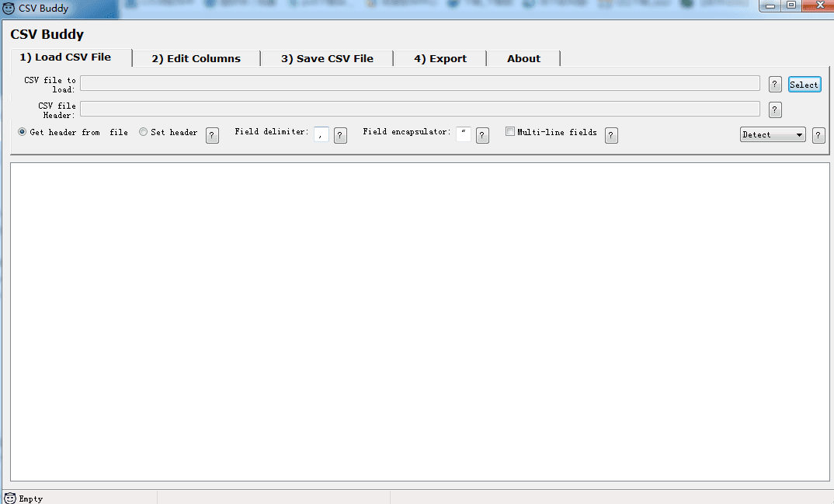834x504 pixels.
Task: Expand the Detect encoding dropdown
Action: (773, 134)
